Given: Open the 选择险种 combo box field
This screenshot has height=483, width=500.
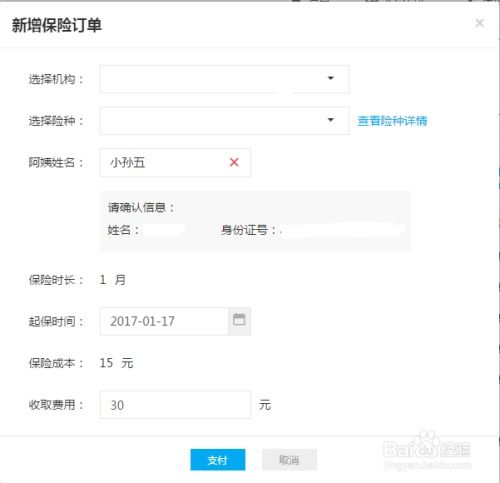Looking at the screenshot, I should pos(225,121).
